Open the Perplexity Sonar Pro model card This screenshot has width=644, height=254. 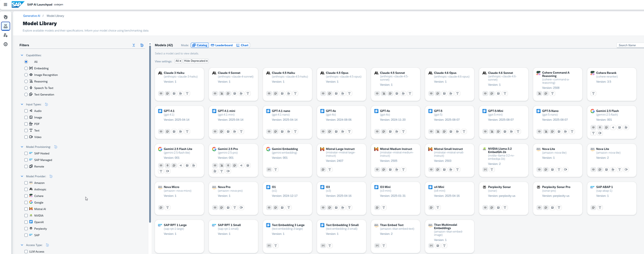558,198
